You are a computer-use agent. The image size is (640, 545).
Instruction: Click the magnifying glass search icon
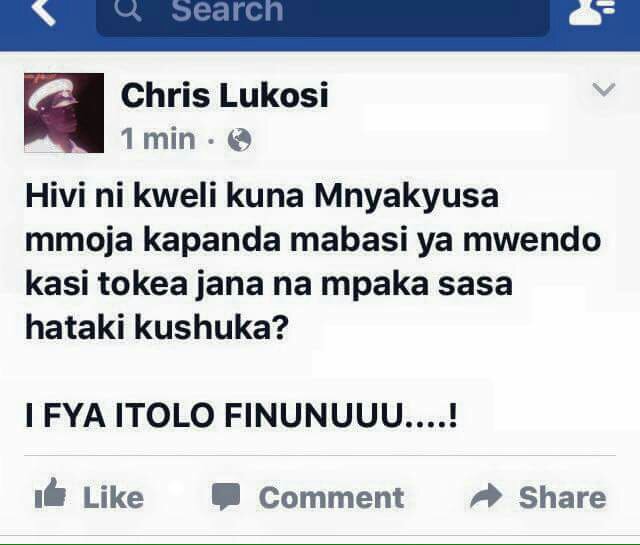point(128,10)
